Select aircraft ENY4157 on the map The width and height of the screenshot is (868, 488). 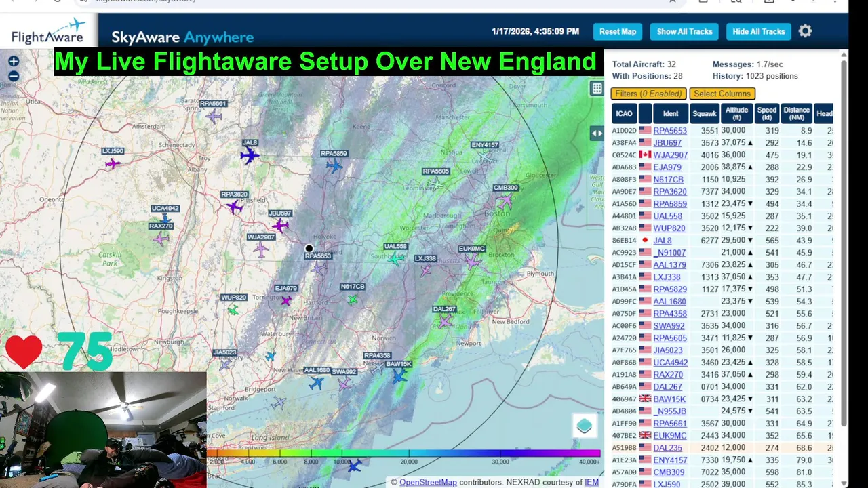pos(485,157)
